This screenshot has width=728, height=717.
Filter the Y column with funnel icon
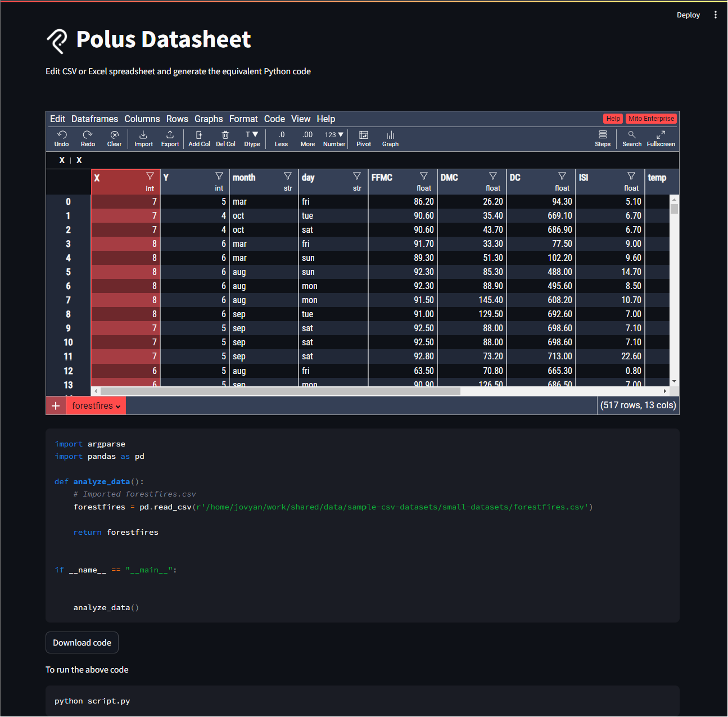(219, 176)
